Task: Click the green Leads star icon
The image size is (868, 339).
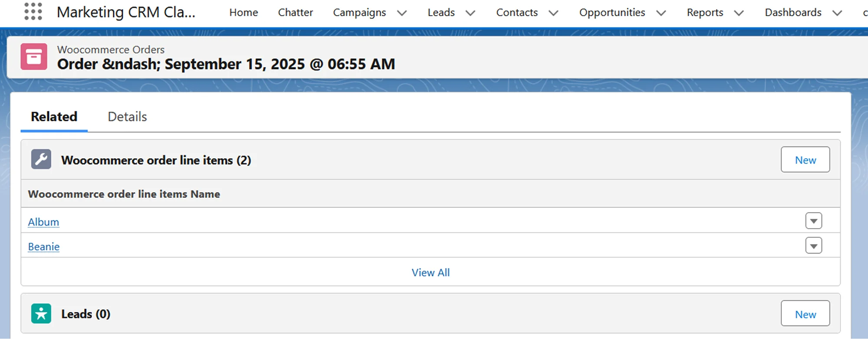Action: click(x=41, y=313)
